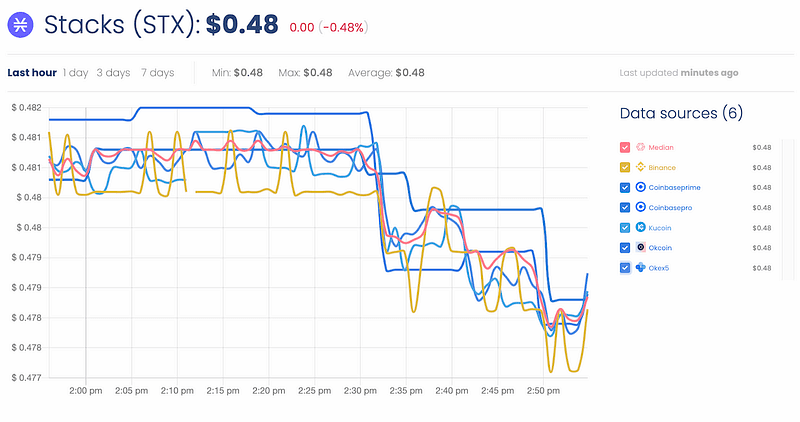This screenshot has width=800, height=422.
Task: Uncheck the Median data source checkbox
Action: pyautogui.click(x=625, y=147)
